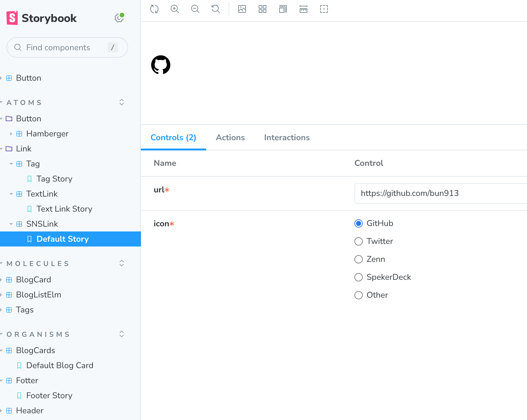Click the BlogCard component icon
The width and height of the screenshot is (527, 420).
[x=9, y=280]
